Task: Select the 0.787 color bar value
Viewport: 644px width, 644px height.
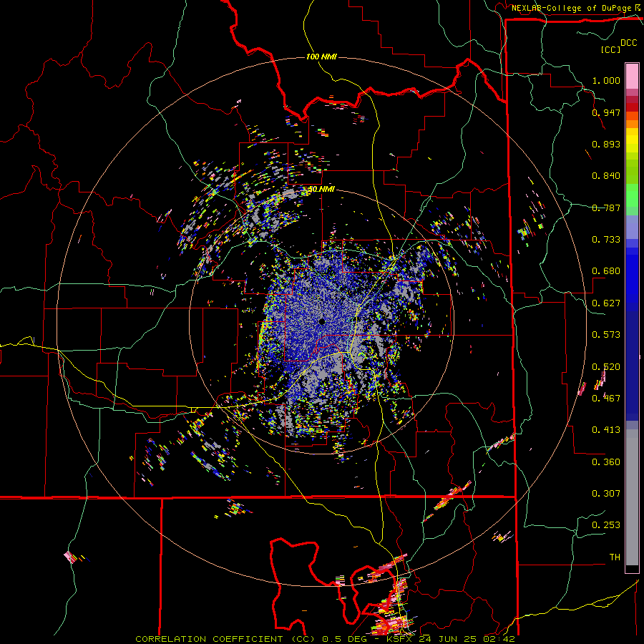Action: (x=606, y=208)
